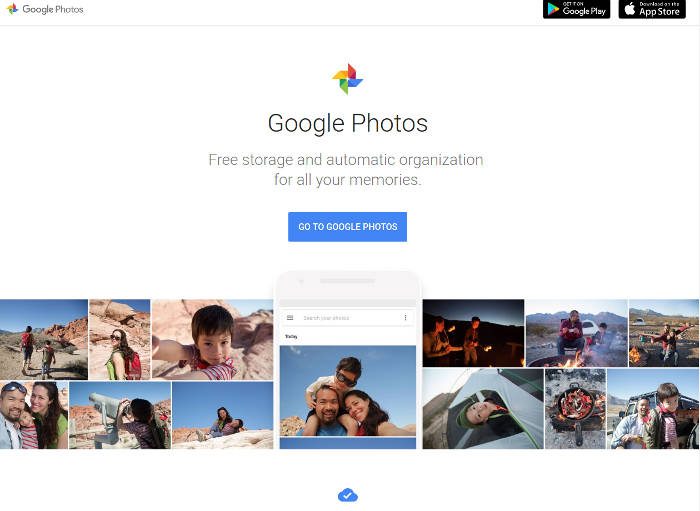Viewport: 700px width, 511px height.
Task: Click GO TO GOOGLE PHOTOS button
Action: pyautogui.click(x=347, y=227)
